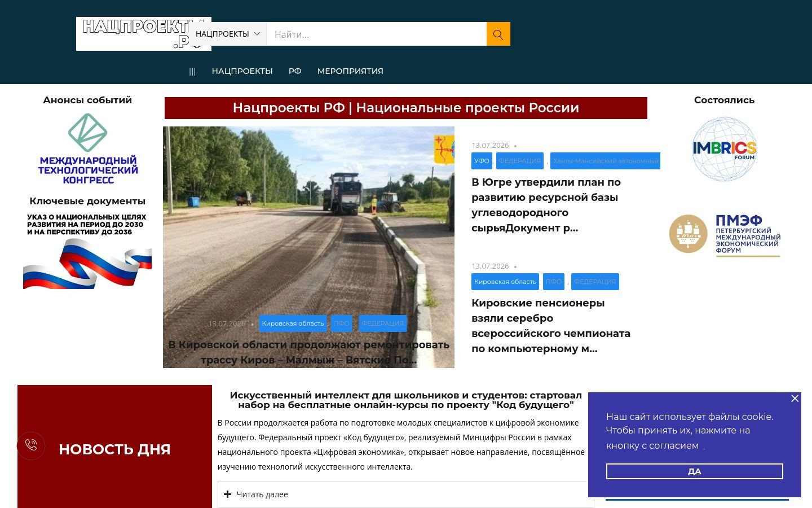Click Кировская область tag on road photo
The height and width of the screenshot is (508, 812).
click(x=293, y=323)
